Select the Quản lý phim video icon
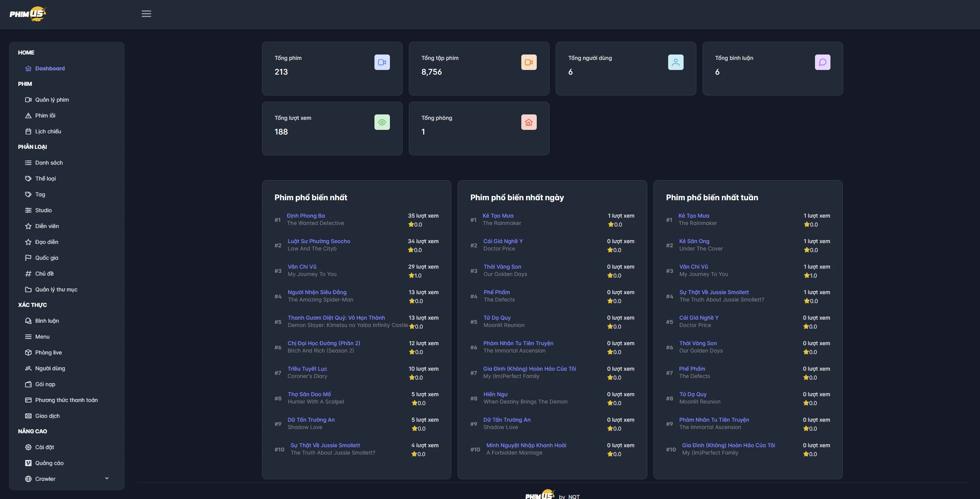This screenshot has height=499, width=980. [x=29, y=100]
